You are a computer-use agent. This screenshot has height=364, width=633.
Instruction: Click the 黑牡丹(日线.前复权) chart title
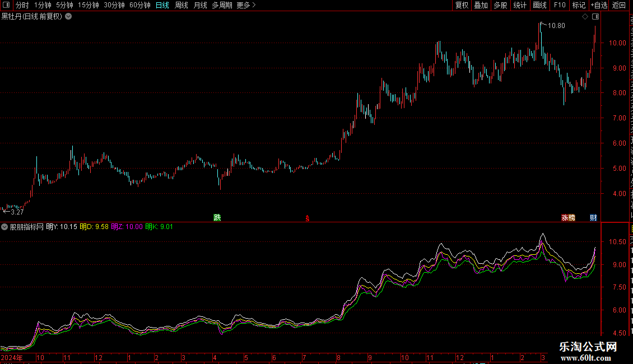point(32,16)
